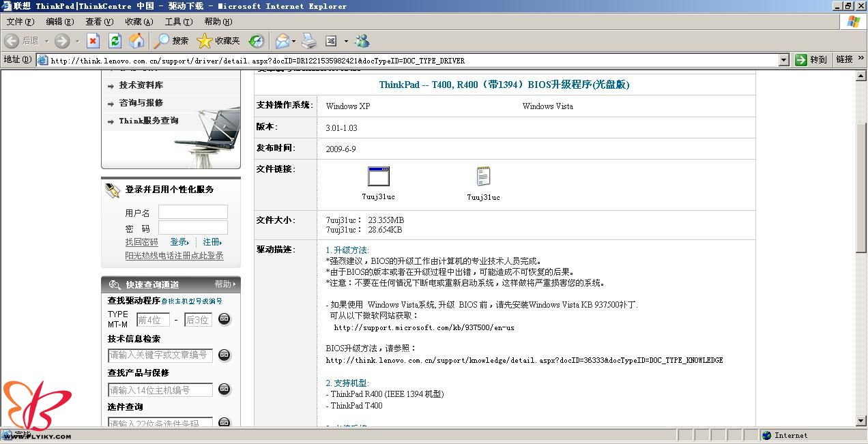Focus the 密码 password field
This screenshot has height=444, width=868.
click(x=193, y=228)
